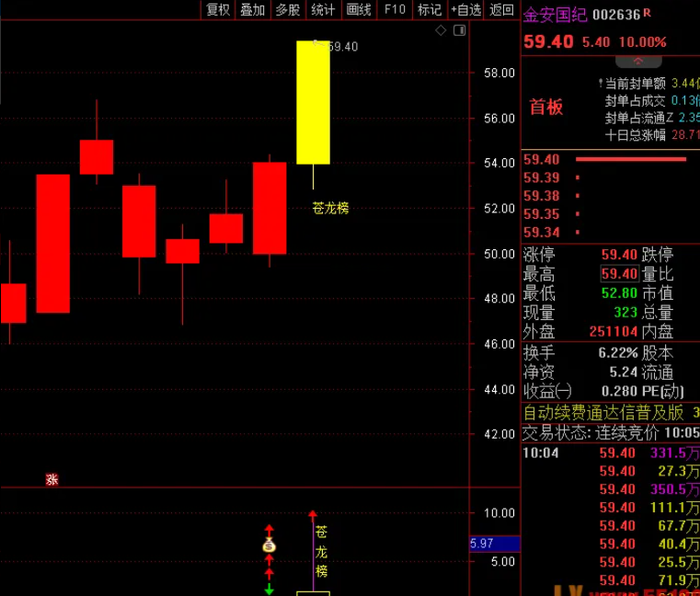This screenshot has height=596, width=700.
Task: Click the diamond icon above the chart
Action: pos(441,30)
